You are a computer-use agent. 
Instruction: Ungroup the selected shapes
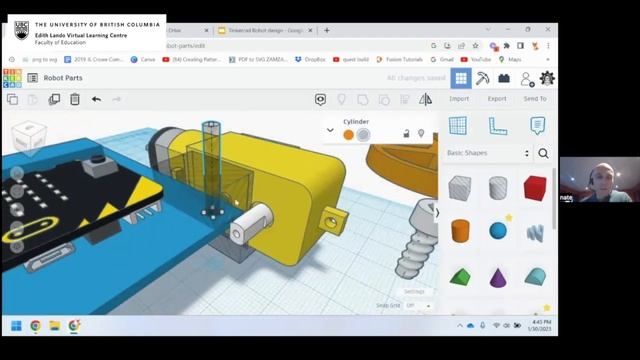click(384, 99)
